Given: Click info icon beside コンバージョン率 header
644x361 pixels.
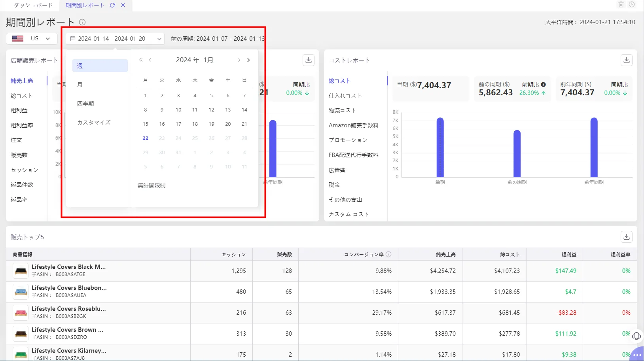Looking at the screenshot, I should 388,254.
